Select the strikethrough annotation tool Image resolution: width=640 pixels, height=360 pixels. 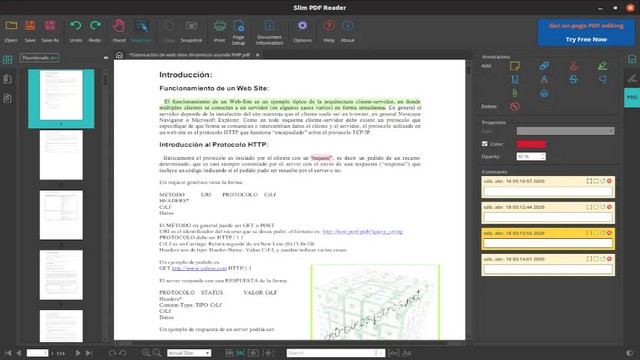click(x=573, y=79)
